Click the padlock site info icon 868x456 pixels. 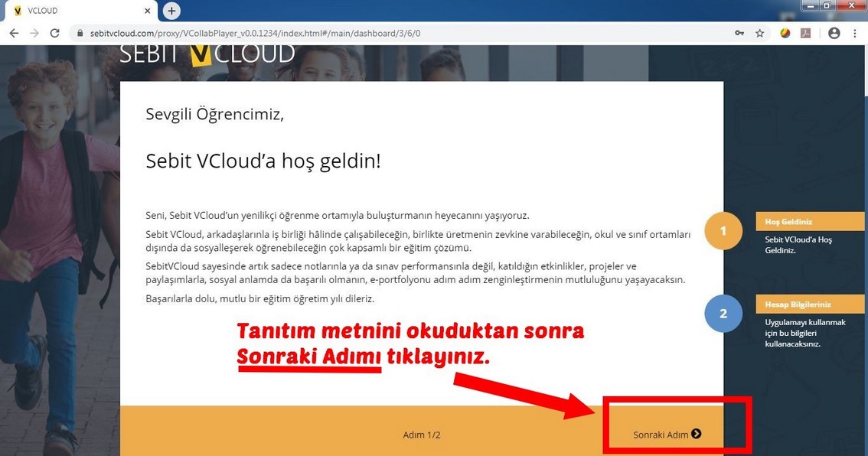pos(80,33)
